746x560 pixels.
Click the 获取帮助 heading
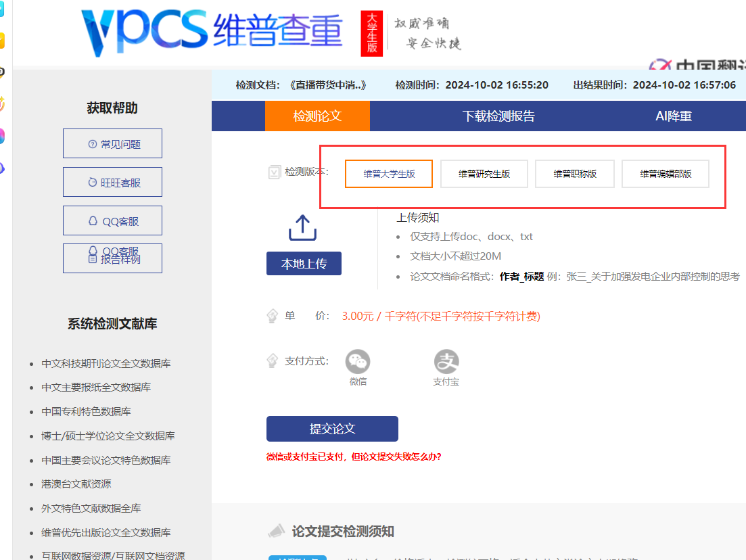pos(112,108)
